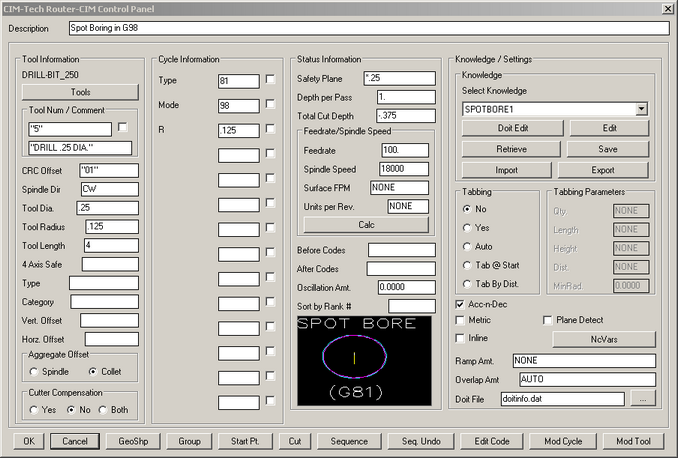Click the Retrieve knowledge button

click(511, 149)
